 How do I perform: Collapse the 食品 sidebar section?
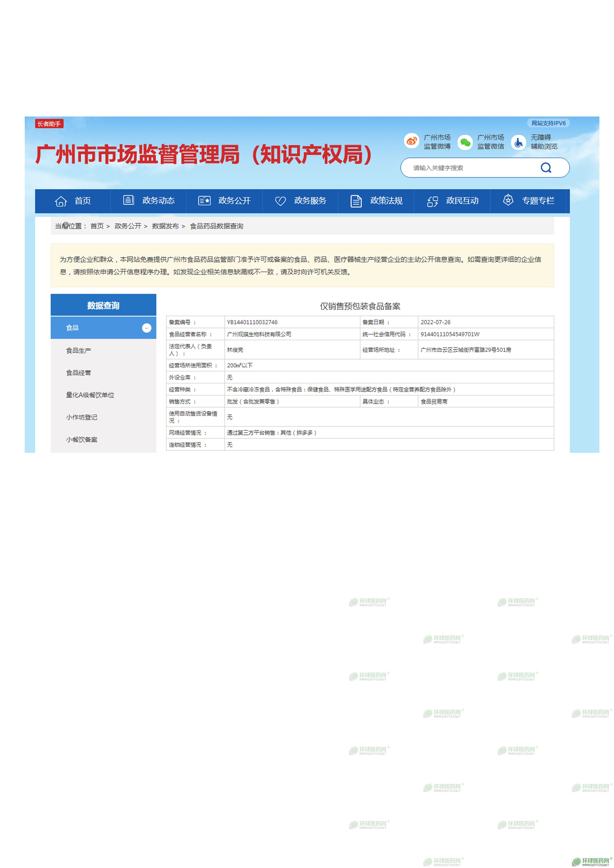pyautogui.click(x=146, y=328)
